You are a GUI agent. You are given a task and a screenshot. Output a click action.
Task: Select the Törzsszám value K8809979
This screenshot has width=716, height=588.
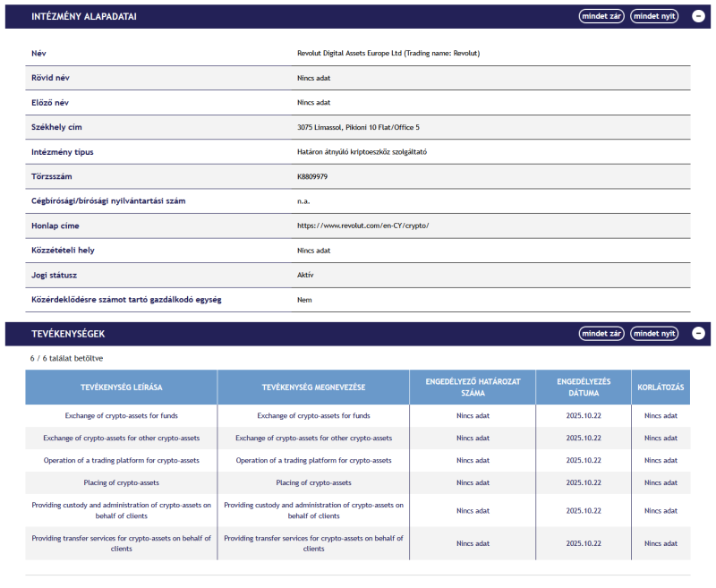pos(312,176)
